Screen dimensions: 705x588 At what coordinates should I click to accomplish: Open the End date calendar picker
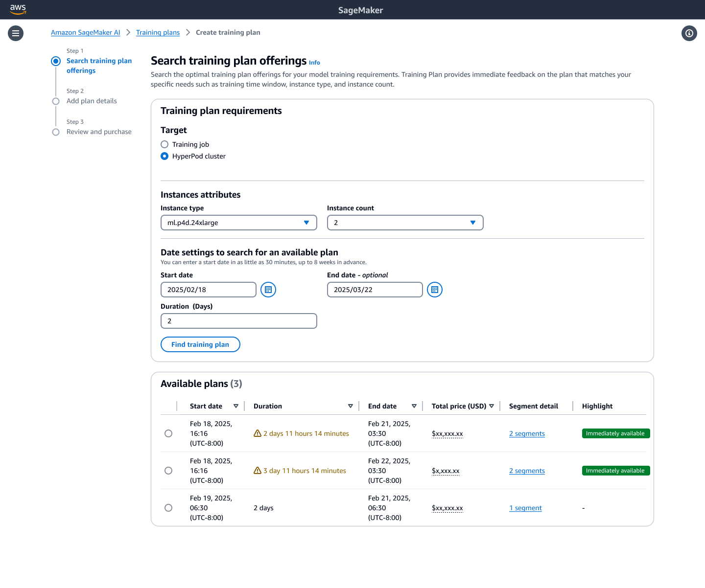[x=435, y=290]
